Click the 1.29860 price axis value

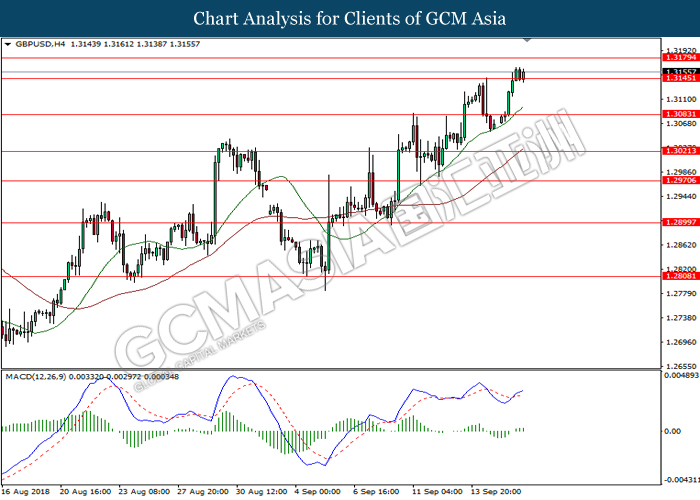click(681, 172)
